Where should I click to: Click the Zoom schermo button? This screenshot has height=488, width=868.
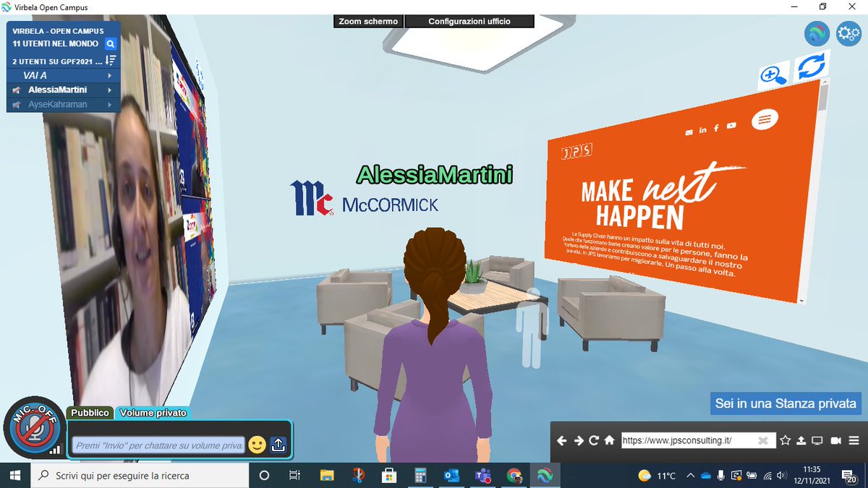click(x=368, y=21)
